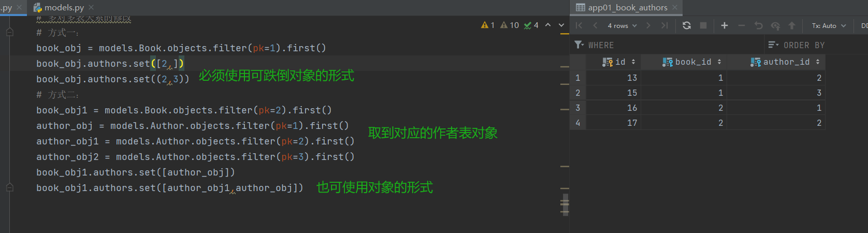Toggle sorting on the id column header
Image resolution: width=868 pixels, height=233 pixels.
point(619,62)
